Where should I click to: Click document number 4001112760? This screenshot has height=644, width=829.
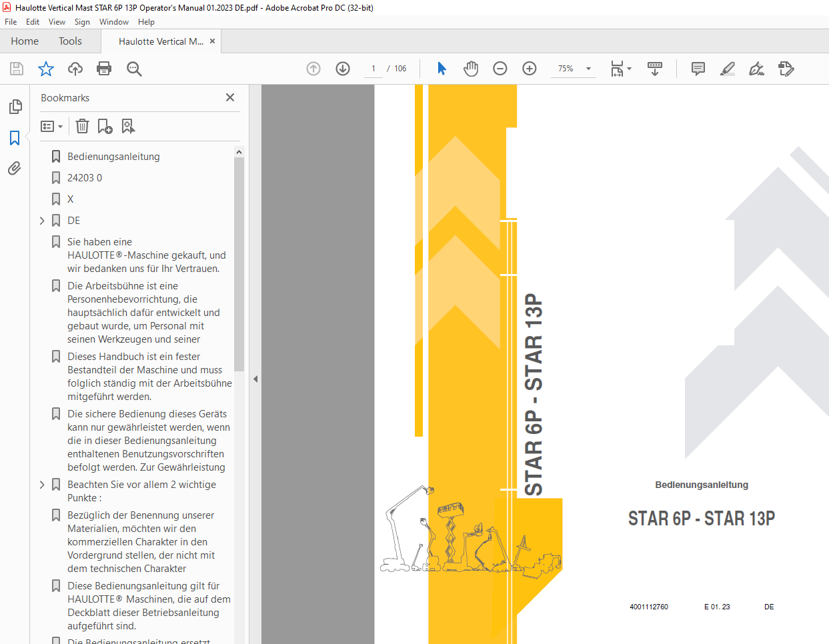[x=649, y=607]
